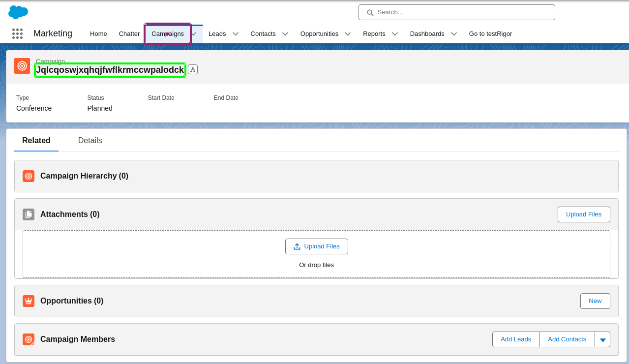Click the upload arrow icon in drop zone
629x364 pixels.
coord(297,246)
